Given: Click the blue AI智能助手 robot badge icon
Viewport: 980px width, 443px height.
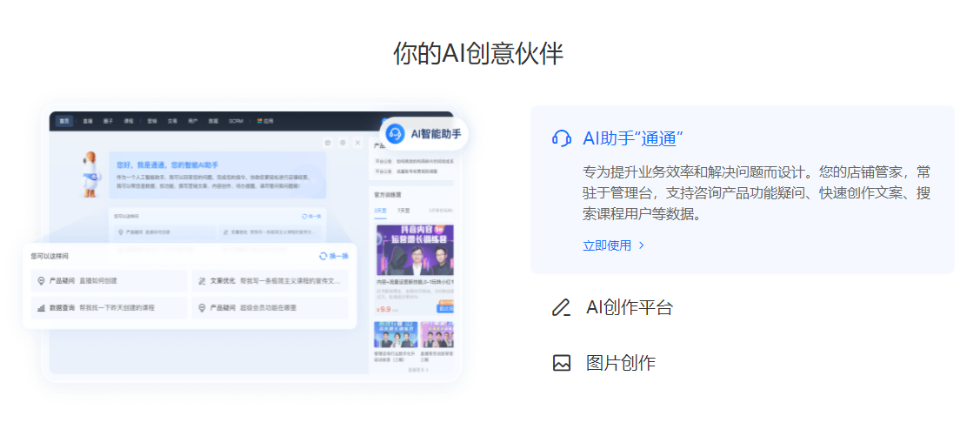Looking at the screenshot, I should click(x=396, y=133).
